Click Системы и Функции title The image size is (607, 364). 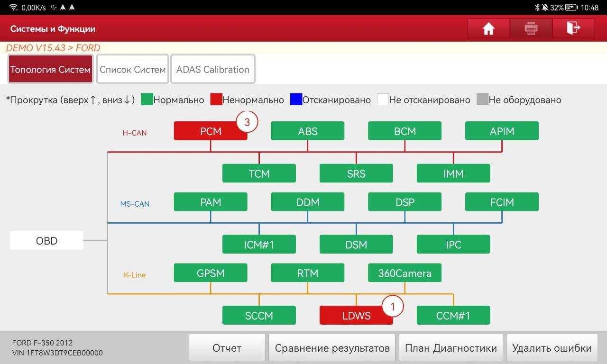[x=53, y=29]
